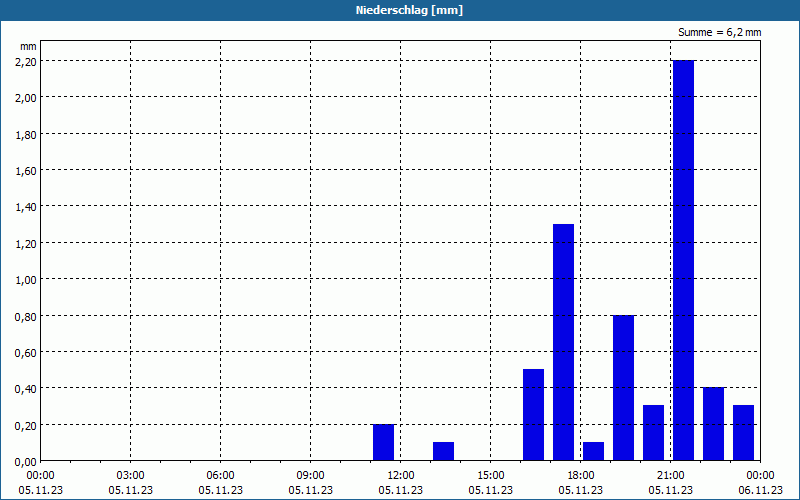Image resolution: width=800 pixels, height=500 pixels.
Task: Click the small 0,10 bar just after 18:00
Action: point(593,451)
